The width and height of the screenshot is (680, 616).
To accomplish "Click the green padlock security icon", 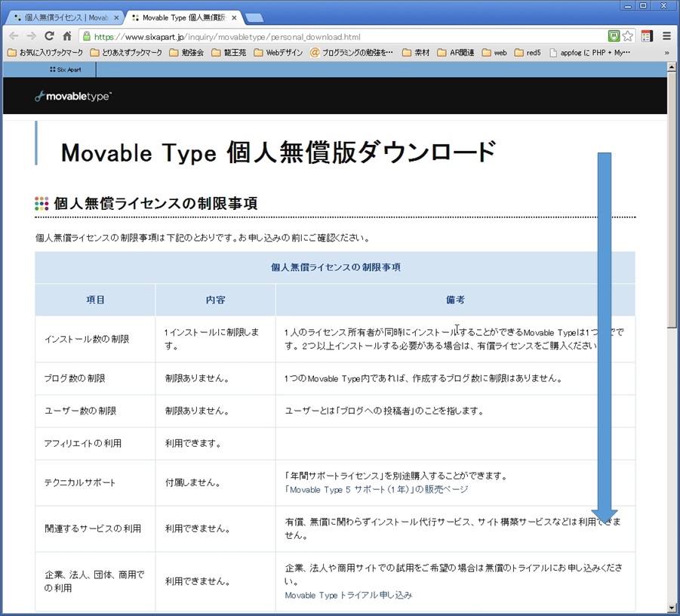I will (87, 36).
